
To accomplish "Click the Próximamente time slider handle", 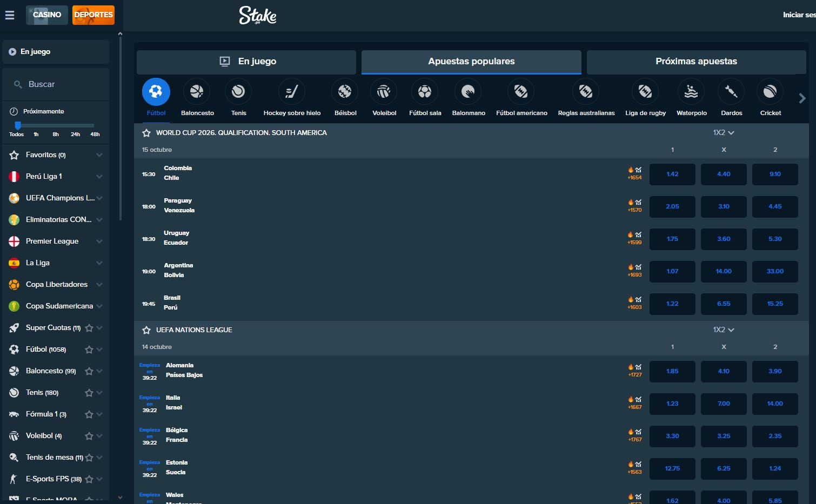I will [x=17, y=125].
